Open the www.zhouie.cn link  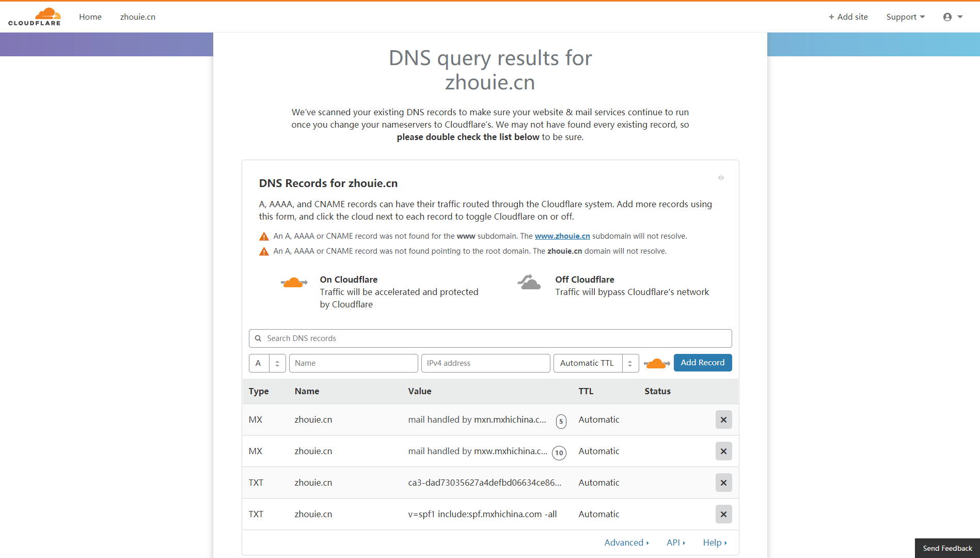pyautogui.click(x=562, y=236)
